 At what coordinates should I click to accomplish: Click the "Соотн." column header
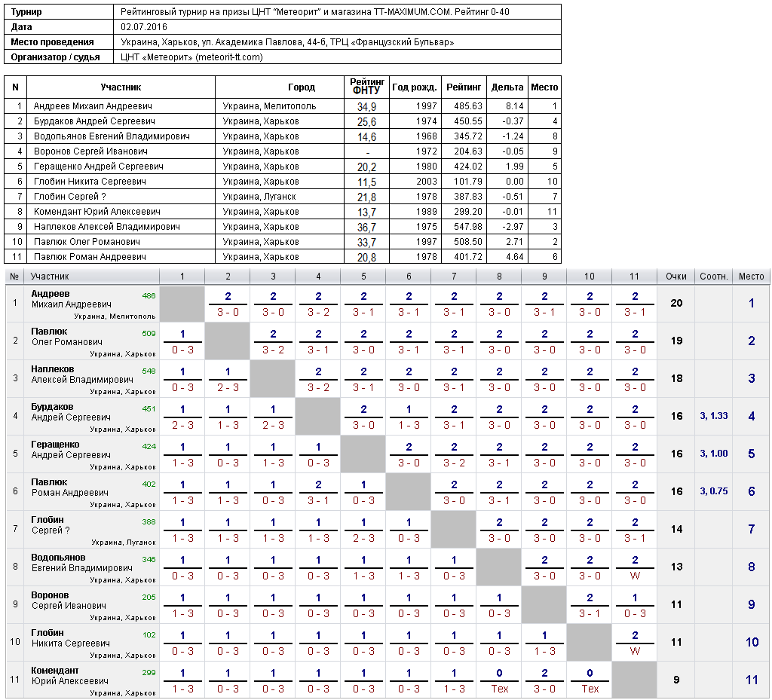click(x=714, y=277)
